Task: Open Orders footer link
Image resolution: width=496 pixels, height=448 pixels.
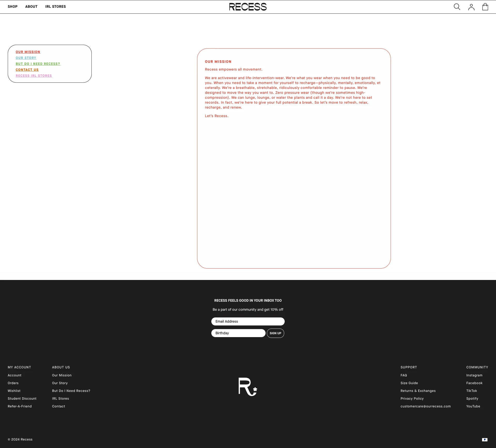Action: tap(13, 383)
